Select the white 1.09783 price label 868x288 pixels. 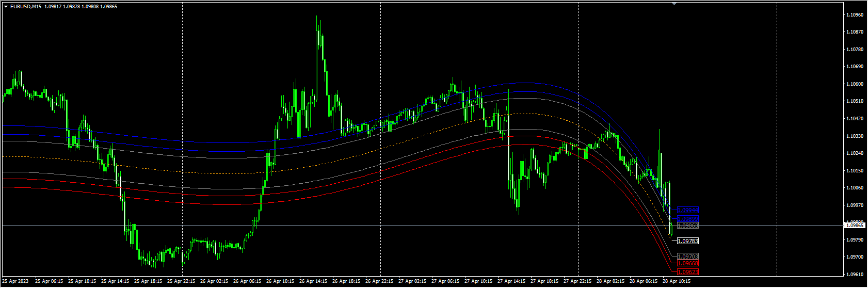coord(688,241)
